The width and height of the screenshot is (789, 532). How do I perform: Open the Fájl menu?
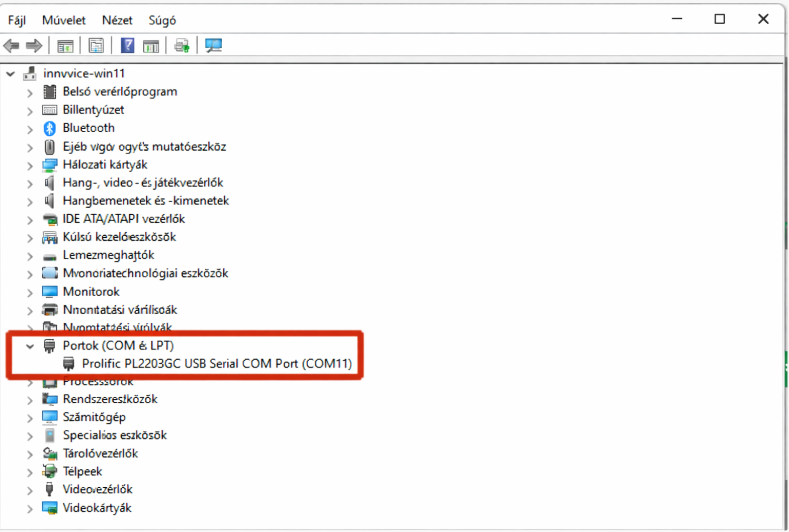[17, 20]
